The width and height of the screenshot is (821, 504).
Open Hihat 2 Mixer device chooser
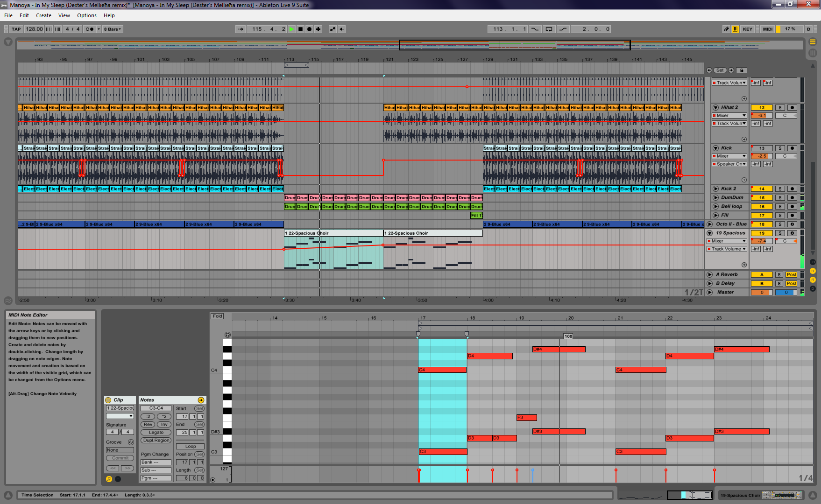[x=729, y=115]
